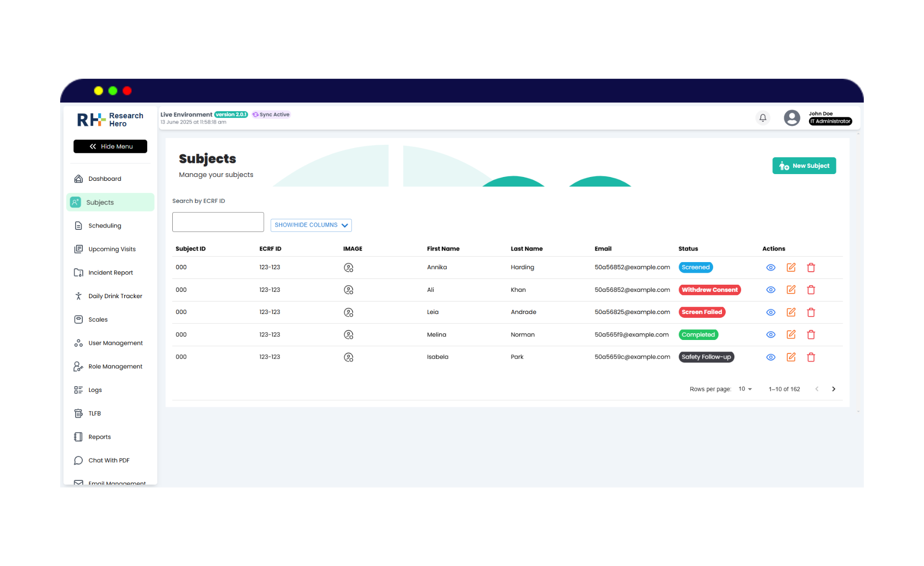Edit Leia Andrade's subject entry

coord(791,312)
